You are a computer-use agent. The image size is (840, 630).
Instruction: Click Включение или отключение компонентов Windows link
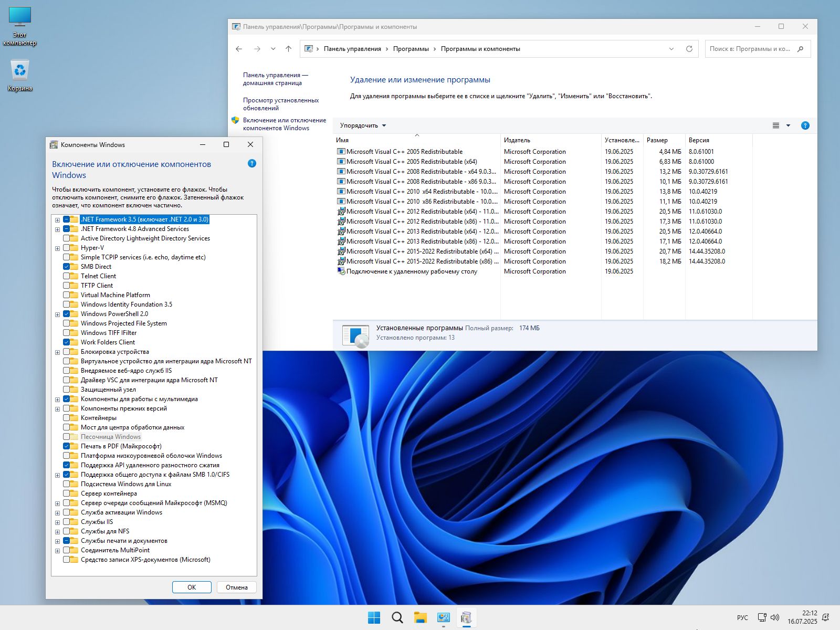point(284,124)
